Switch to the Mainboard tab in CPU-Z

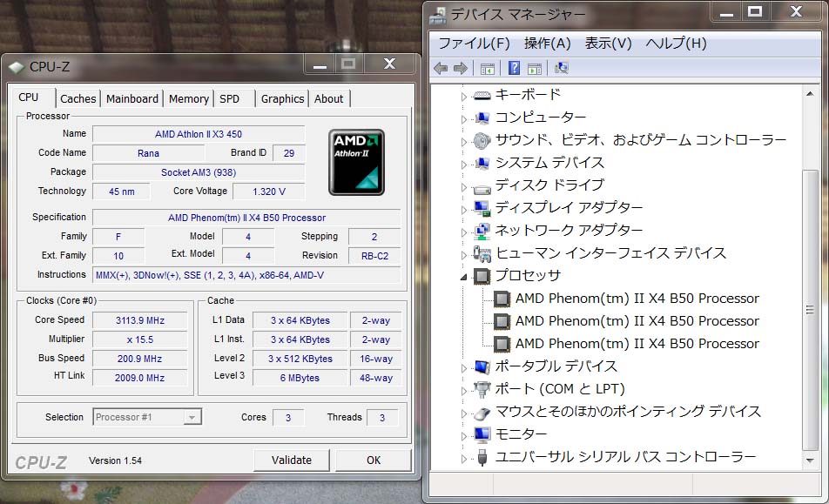(132, 98)
